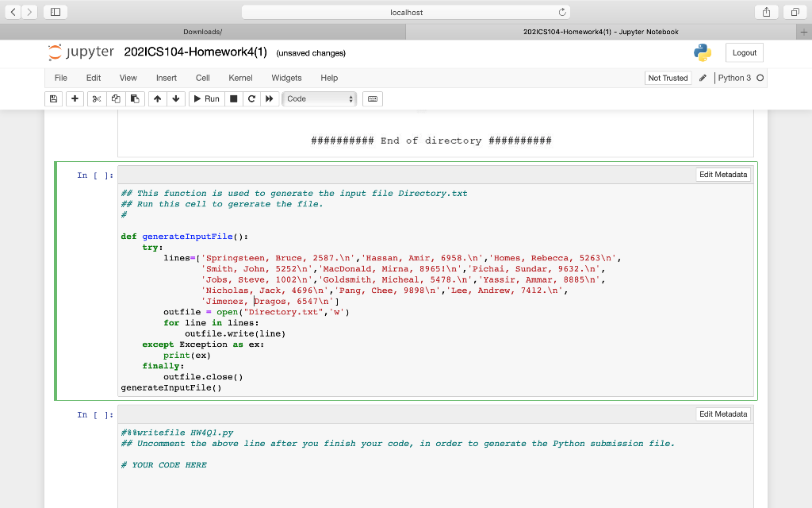The width and height of the screenshot is (812, 508).
Task: Click the '# YOUR CODE HERE' comment
Action: [x=163, y=465]
